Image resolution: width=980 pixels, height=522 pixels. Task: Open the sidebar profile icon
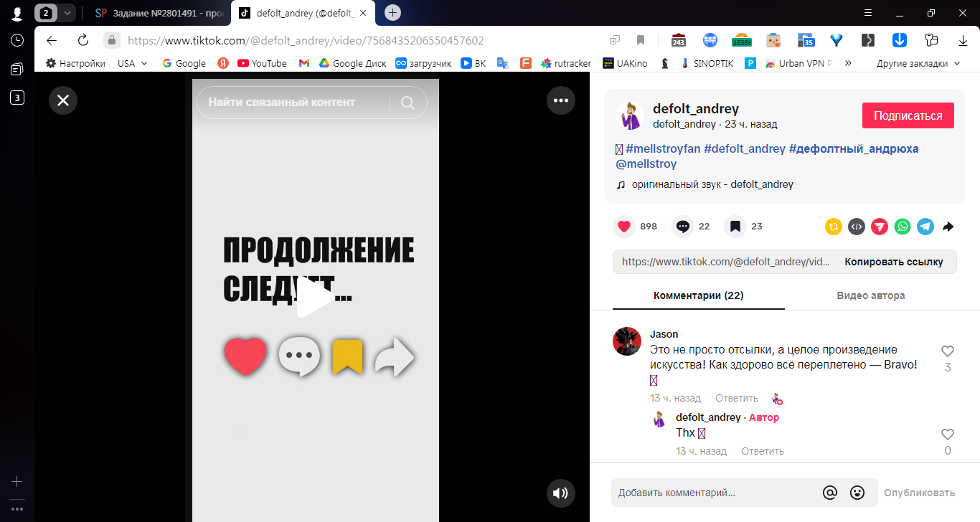[17, 12]
